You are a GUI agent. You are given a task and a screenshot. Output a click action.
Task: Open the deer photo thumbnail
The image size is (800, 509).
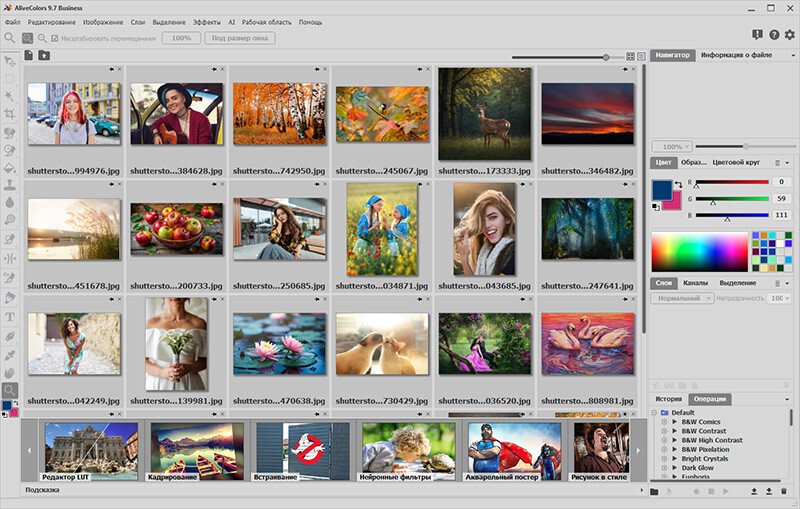(484, 114)
